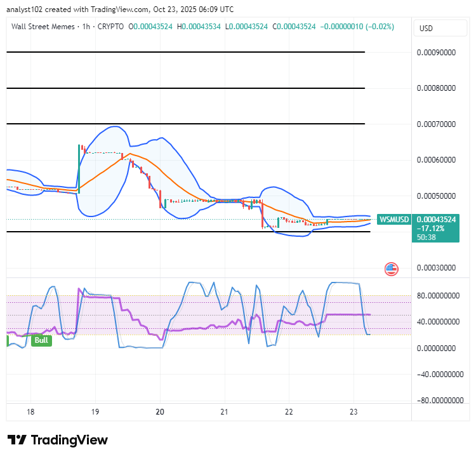Click the analyst102 created with TradingView header
Image resolution: width=476 pixels, height=459 pixels.
[120, 10]
